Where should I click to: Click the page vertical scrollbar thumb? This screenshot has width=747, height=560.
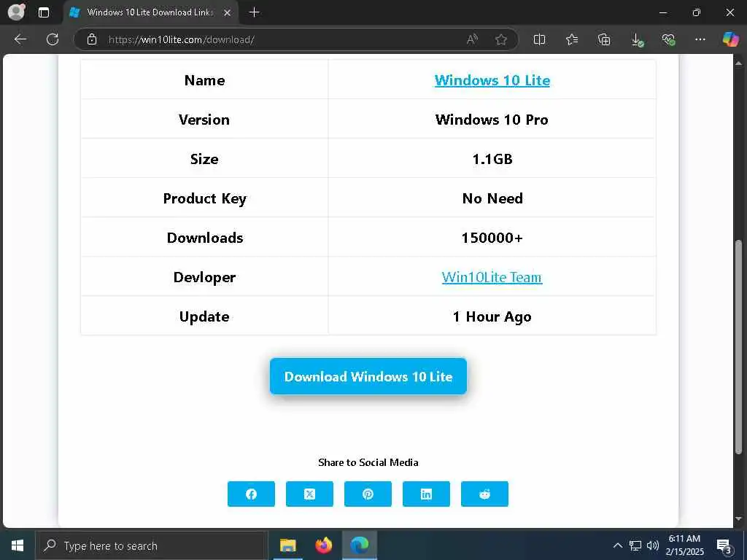[x=738, y=347]
